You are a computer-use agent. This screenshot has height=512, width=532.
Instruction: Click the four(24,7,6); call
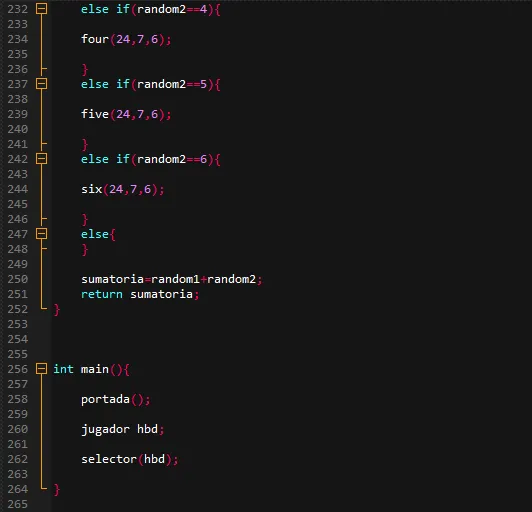[x=126, y=39]
